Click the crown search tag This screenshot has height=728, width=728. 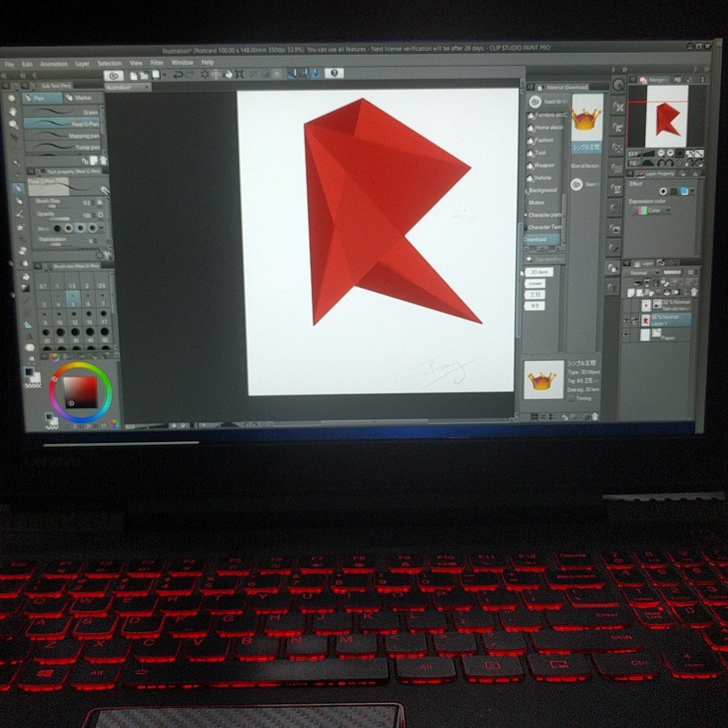point(535,283)
